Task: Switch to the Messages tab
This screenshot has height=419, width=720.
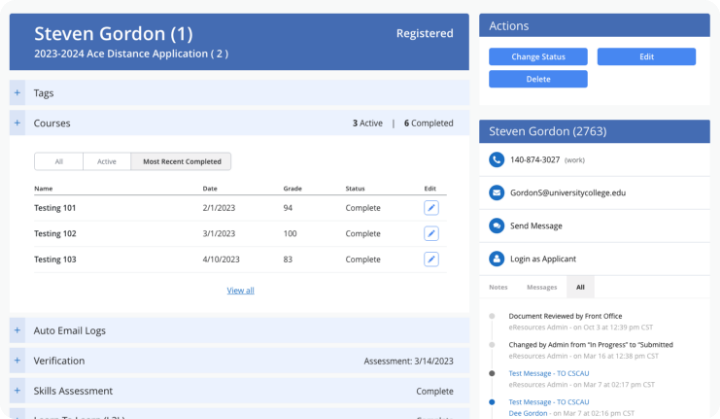Action: (x=542, y=287)
